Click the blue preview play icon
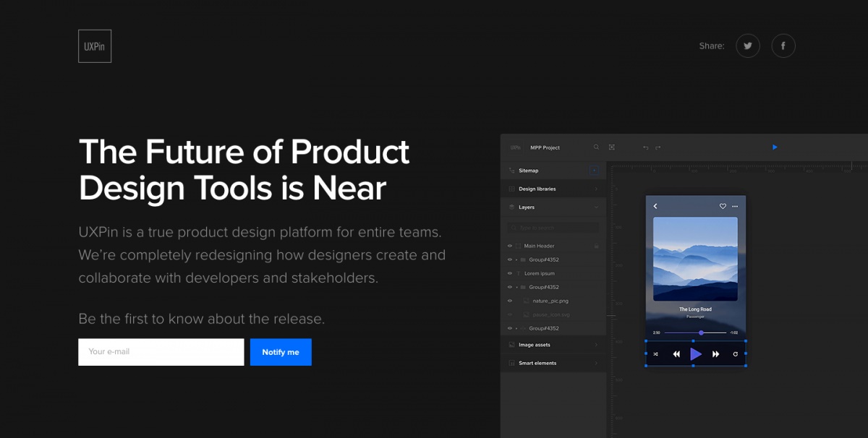 (x=775, y=147)
